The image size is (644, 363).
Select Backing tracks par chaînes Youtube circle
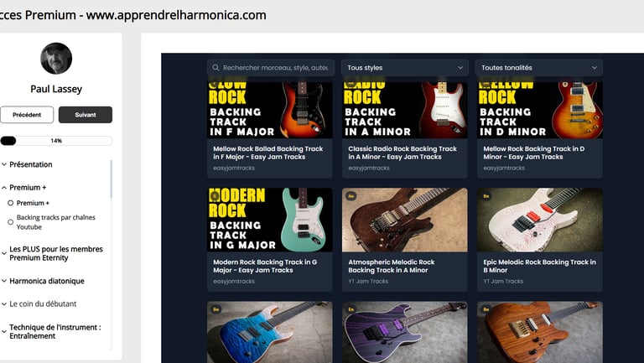click(x=11, y=222)
